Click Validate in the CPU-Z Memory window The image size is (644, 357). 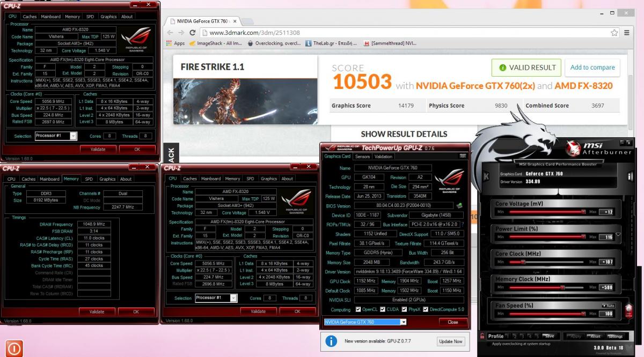point(97,311)
